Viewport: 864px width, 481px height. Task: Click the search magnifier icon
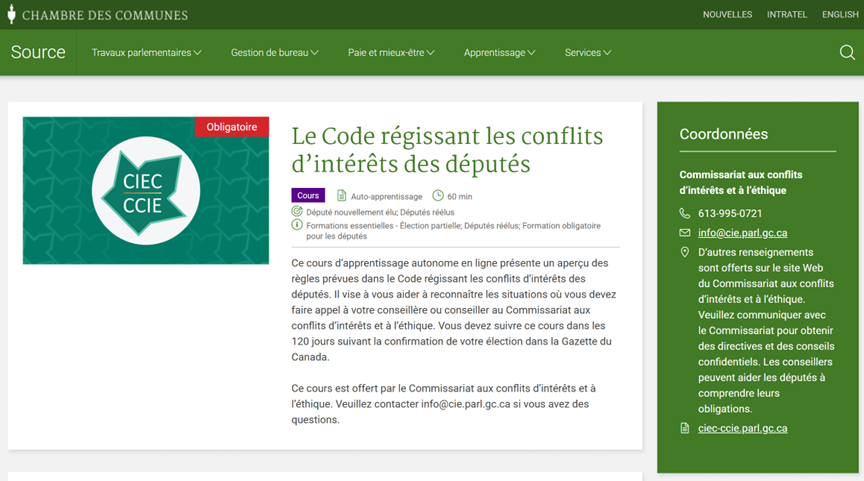[847, 53]
